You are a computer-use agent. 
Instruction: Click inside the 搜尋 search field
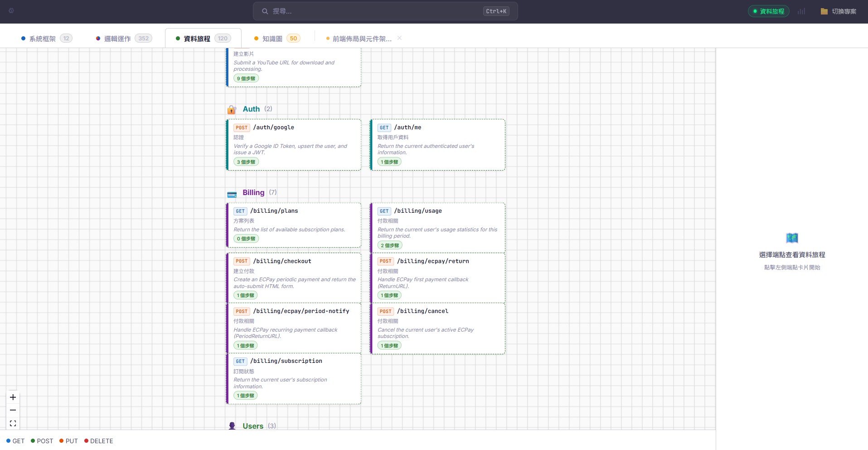[x=385, y=11]
